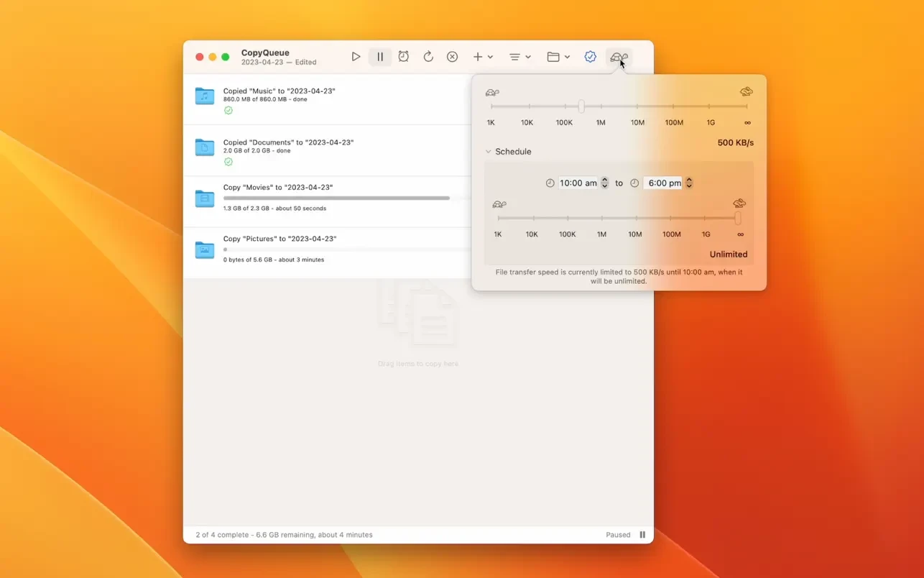Open the list options dropdown menu

coord(519,57)
